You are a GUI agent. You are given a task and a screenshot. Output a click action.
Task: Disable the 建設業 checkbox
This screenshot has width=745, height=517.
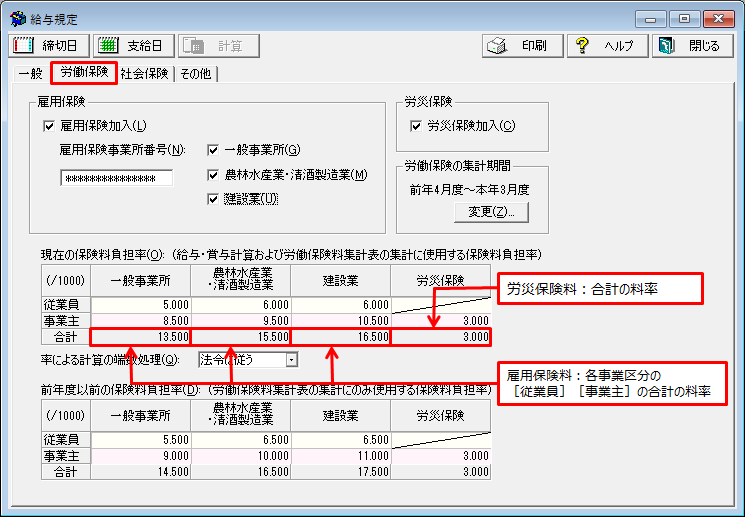point(213,198)
